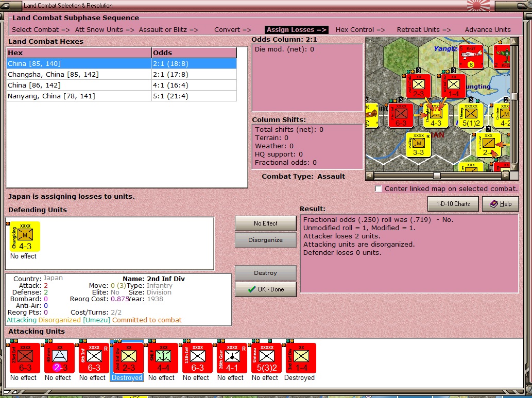
Task: Click map horizontal scrollbar thumb
Action: 437,176
